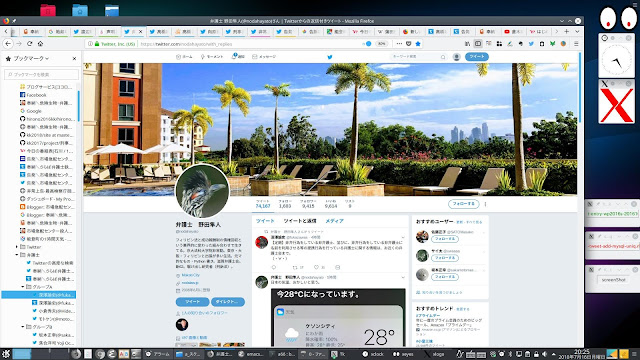Open the profile more options dots
This screenshot has height=360, width=640.
point(485,204)
